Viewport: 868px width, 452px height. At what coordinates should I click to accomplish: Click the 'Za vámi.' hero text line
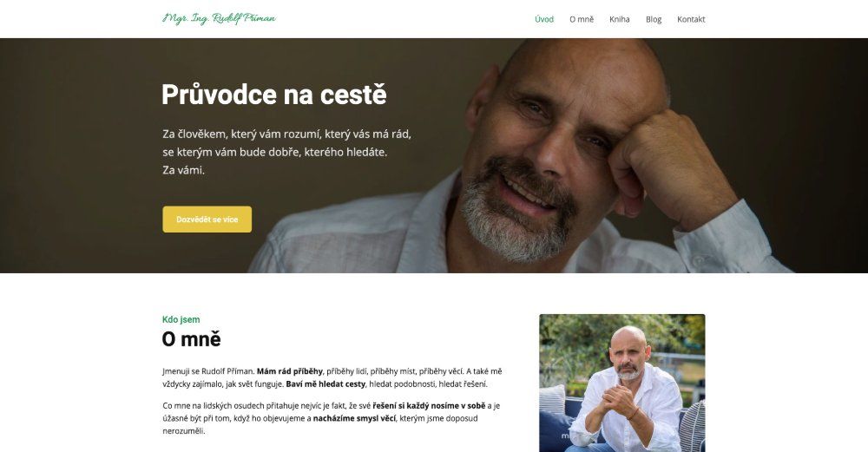184,170
